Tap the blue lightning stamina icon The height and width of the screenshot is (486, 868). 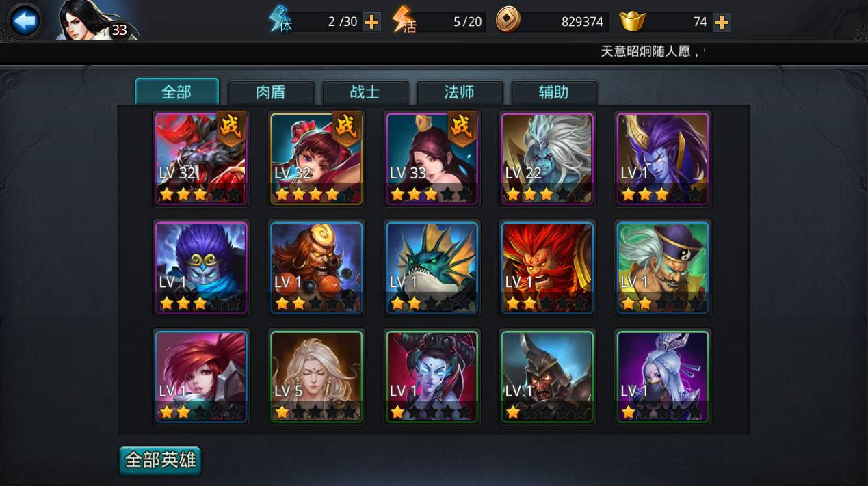[280, 19]
